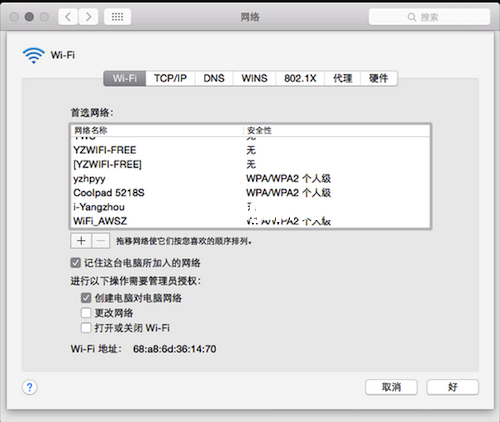Open the 硬件 tab
500x422 pixels.
click(379, 78)
